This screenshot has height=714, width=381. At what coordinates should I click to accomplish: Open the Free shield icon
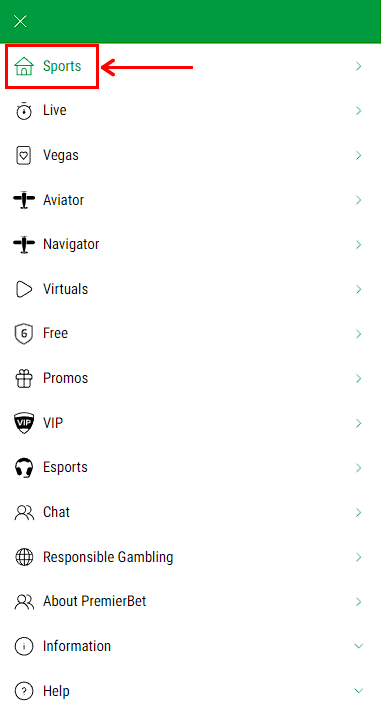click(24, 334)
